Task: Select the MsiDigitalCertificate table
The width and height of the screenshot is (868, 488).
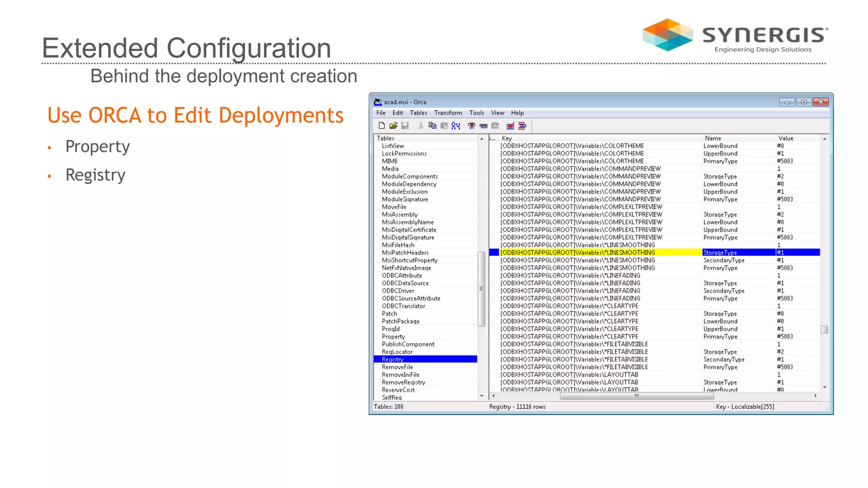Action: coord(409,230)
